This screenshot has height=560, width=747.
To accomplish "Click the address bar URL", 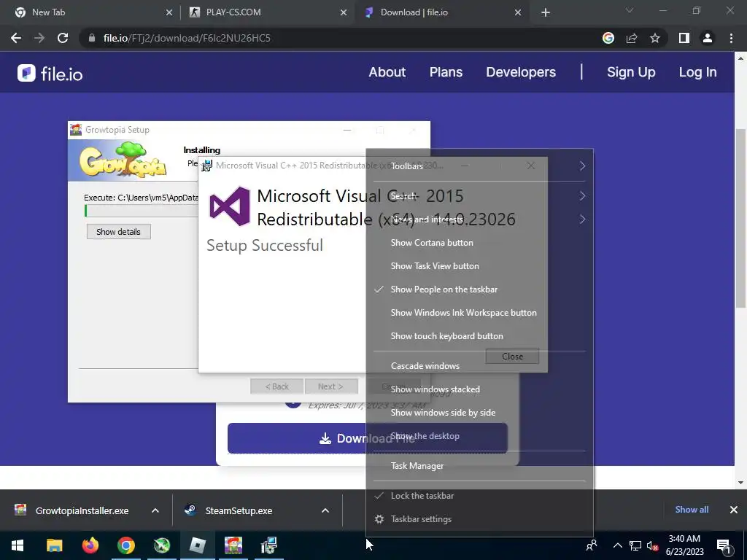I will (x=187, y=38).
